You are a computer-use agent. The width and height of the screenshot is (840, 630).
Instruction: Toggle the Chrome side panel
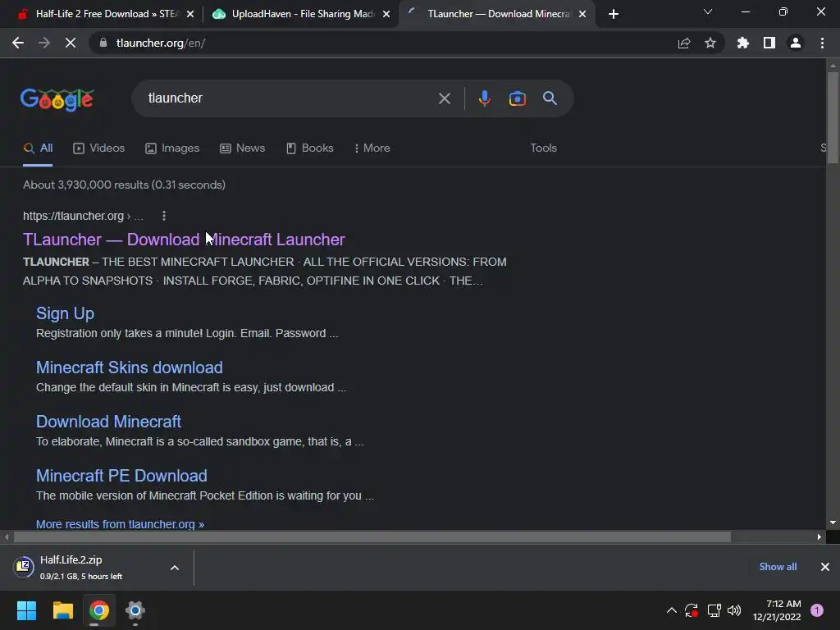click(x=769, y=43)
